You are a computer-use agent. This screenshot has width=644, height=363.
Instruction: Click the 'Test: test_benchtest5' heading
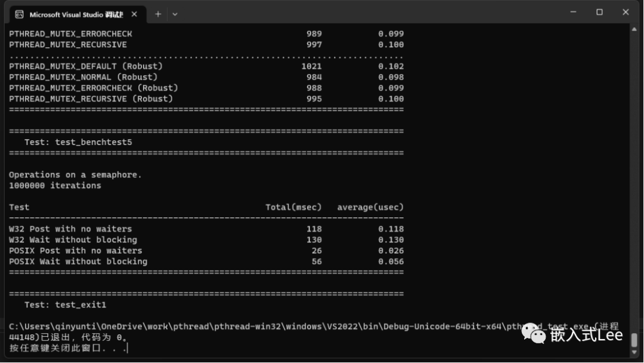78,142
